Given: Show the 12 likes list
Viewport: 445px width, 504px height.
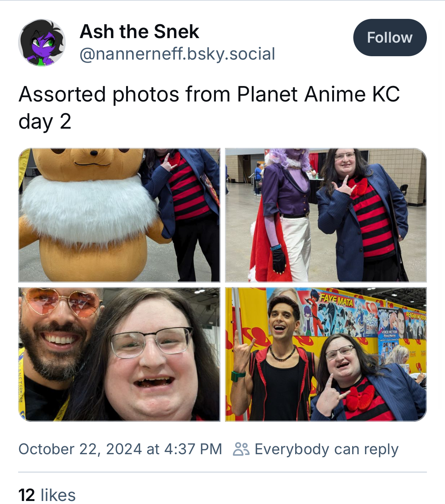Looking at the screenshot, I should (x=47, y=495).
